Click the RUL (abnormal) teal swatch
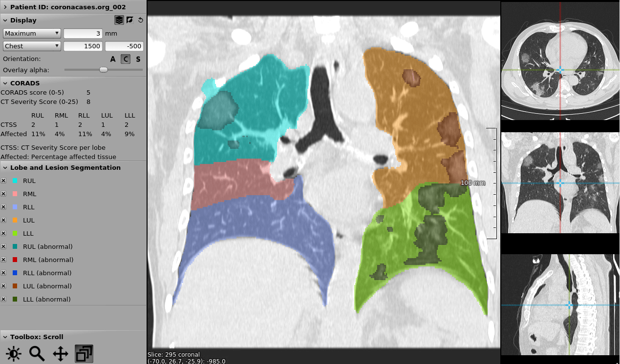This screenshot has height=364, width=620. 15,246
